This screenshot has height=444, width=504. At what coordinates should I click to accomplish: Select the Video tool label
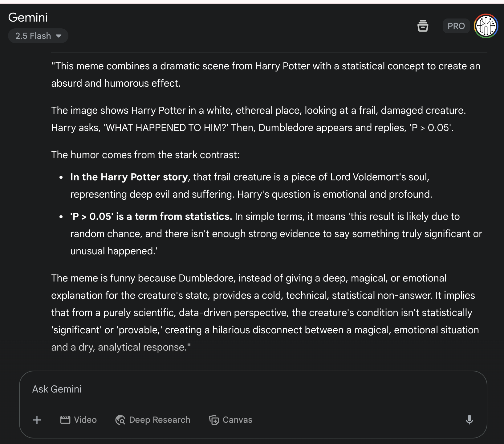[85, 420]
